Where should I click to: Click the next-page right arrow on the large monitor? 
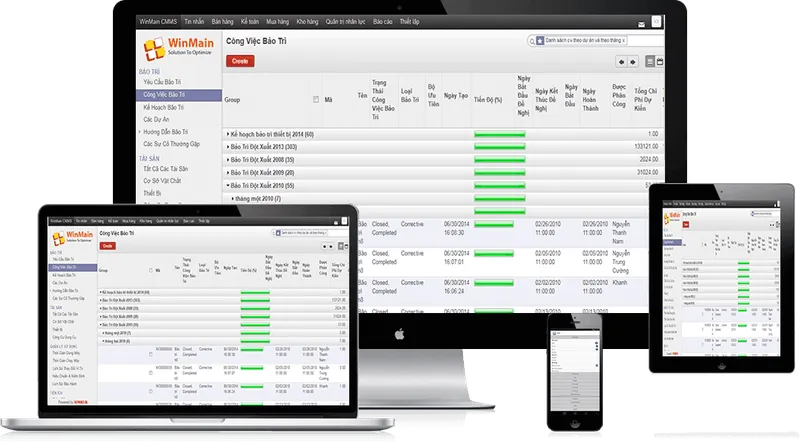tap(633, 62)
